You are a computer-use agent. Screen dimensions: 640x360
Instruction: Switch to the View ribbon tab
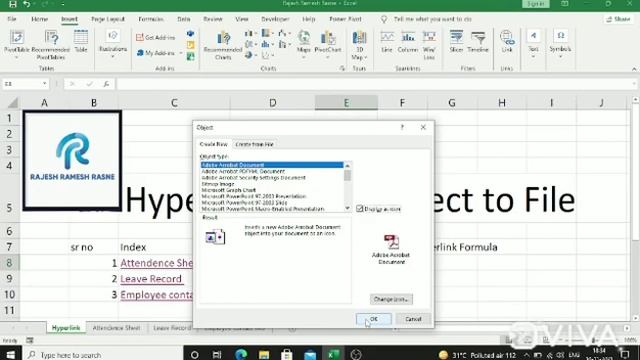pos(242,19)
